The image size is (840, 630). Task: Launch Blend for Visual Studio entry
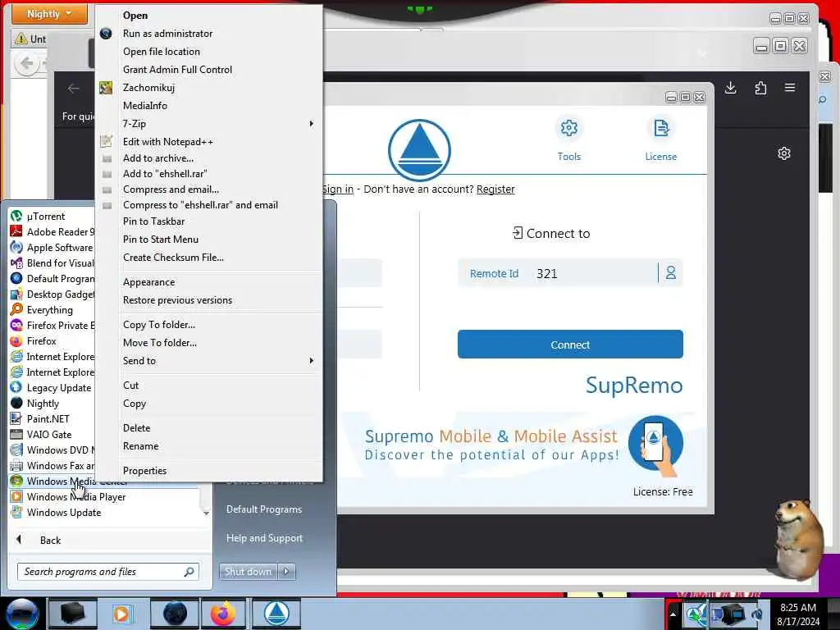click(x=52, y=263)
